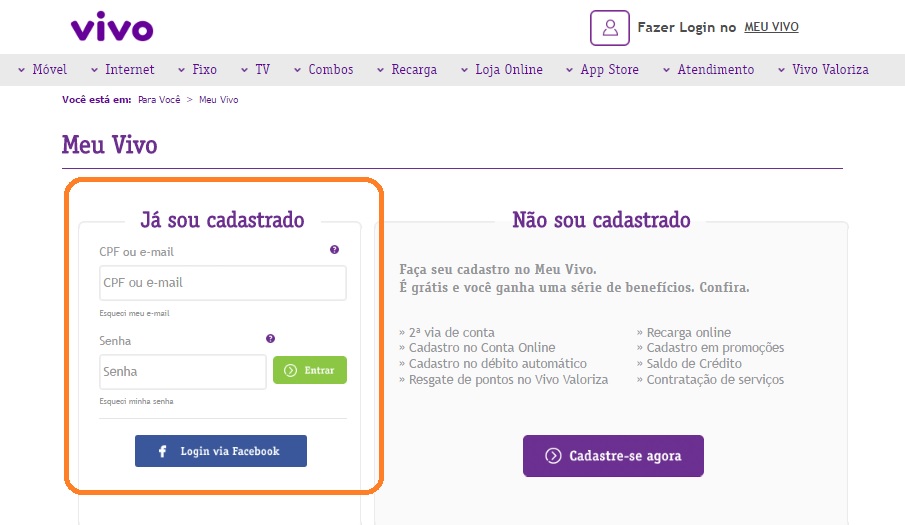Click 'Resgate de pontos no Vivo Valoriza' text
Screen dimensions: 905x525
508,380
